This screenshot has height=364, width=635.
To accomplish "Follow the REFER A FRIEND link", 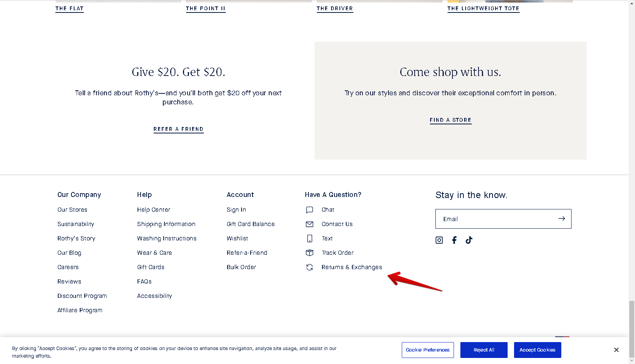I will [178, 129].
